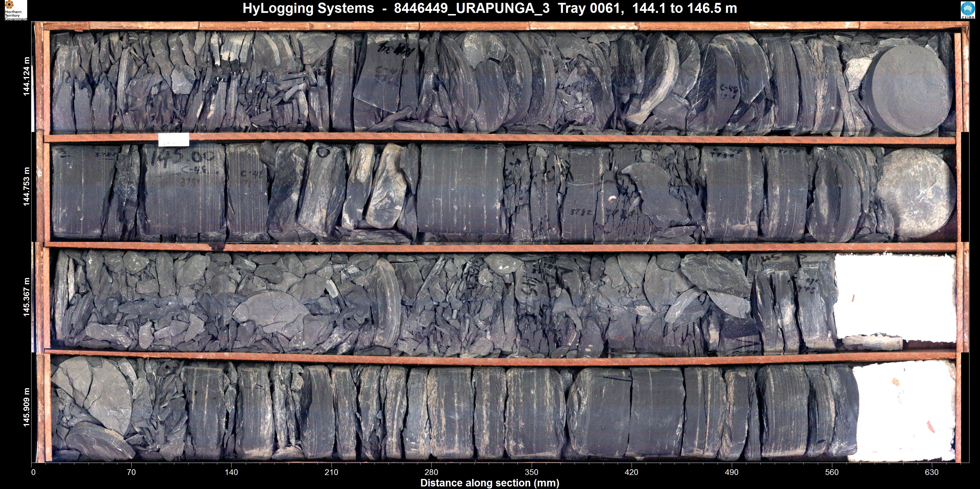
Task: Click the 70 mm axis tick label
Action: coord(131,472)
